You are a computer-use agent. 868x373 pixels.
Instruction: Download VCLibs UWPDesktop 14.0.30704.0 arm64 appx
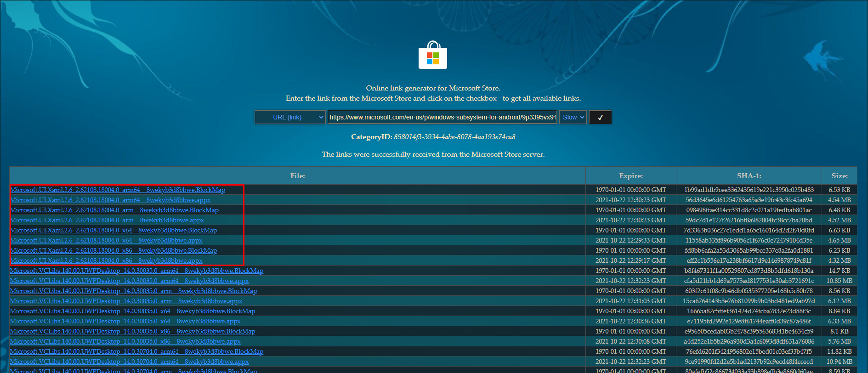tap(130, 362)
